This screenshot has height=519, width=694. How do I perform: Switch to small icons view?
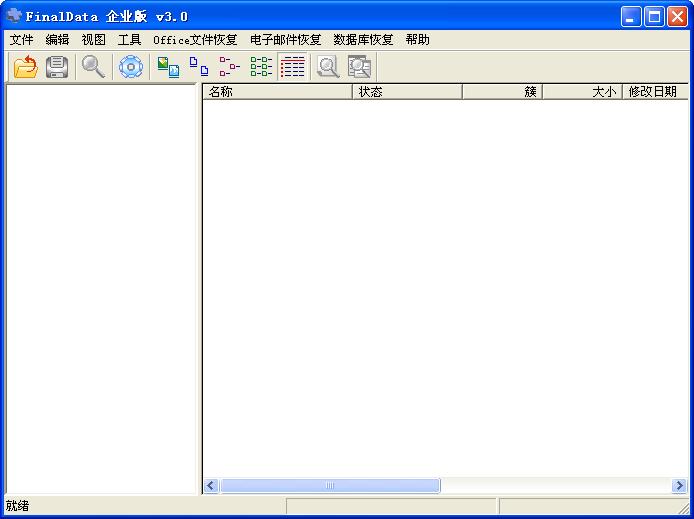coord(199,67)
